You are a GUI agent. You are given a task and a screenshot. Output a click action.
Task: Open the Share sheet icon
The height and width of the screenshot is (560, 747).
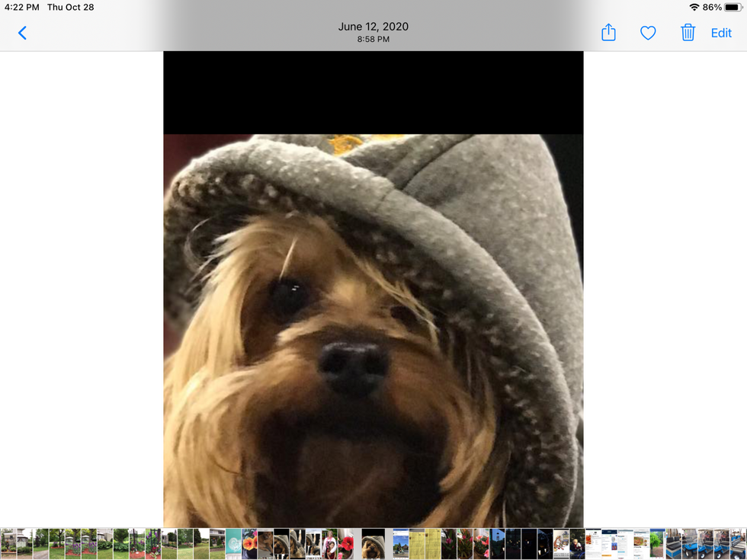click(608, 32)
